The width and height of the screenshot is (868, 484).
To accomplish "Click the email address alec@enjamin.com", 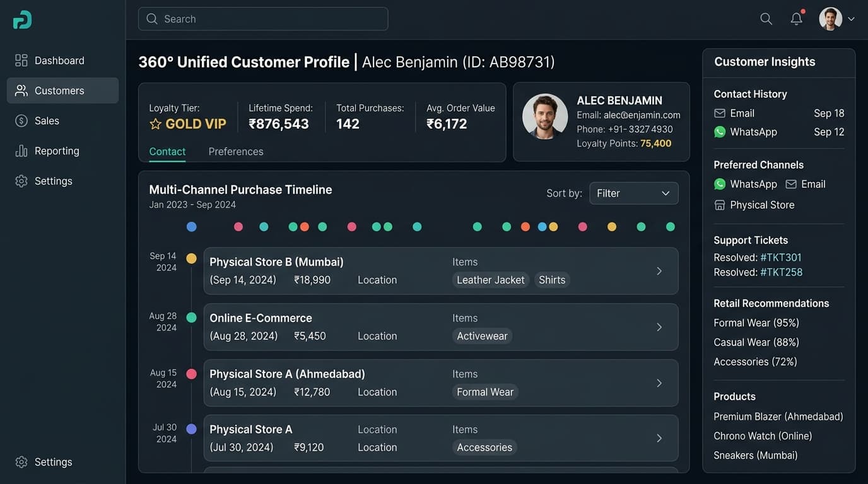I will [642, 115].
